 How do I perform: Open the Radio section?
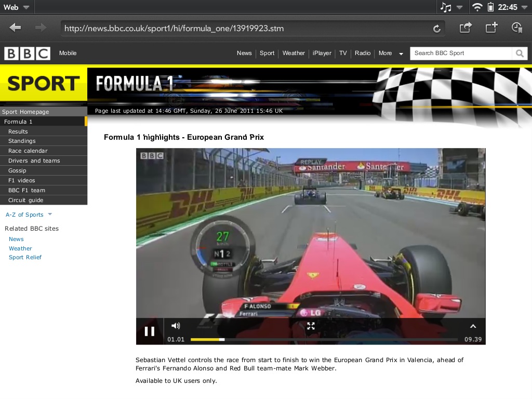pos(362,54)
